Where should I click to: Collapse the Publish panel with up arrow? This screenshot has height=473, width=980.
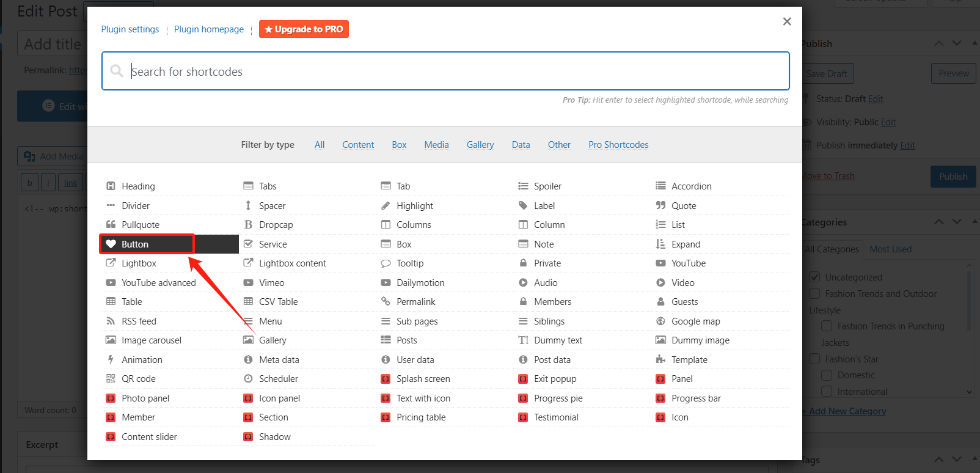tap(939, 43)
